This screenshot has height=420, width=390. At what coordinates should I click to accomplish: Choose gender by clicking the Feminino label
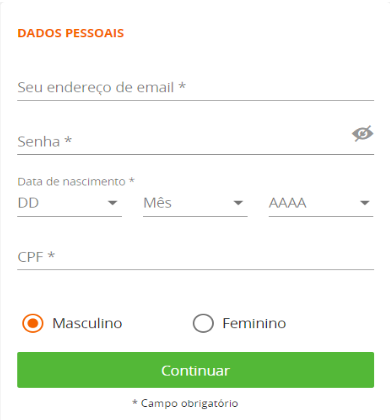[254, 323]
